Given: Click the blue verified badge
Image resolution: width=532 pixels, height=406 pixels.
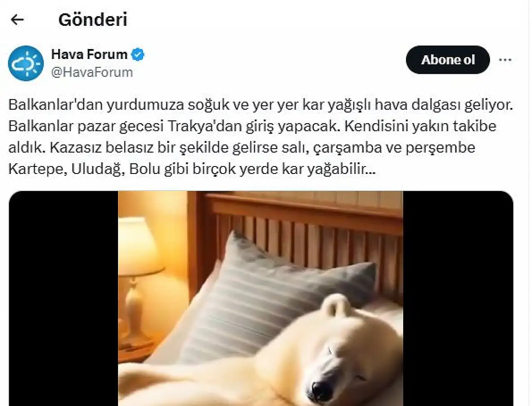Looking at the screenshot, I should 138,54.
